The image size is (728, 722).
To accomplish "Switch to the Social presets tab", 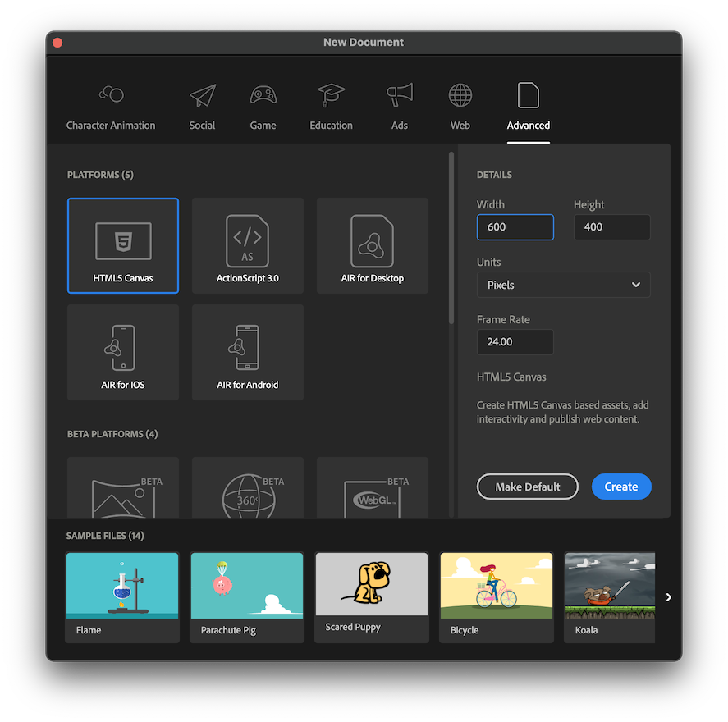I will tap(202, 107).
